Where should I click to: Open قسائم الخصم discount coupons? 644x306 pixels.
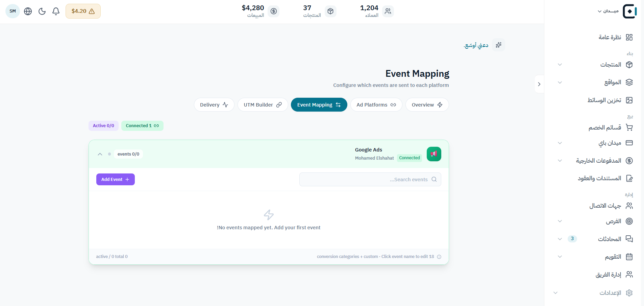(611, 127)
